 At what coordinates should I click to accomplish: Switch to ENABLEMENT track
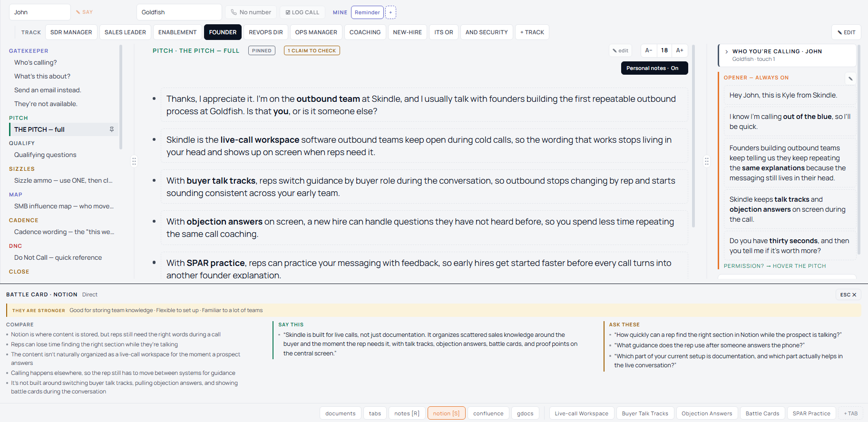(177, 32)
